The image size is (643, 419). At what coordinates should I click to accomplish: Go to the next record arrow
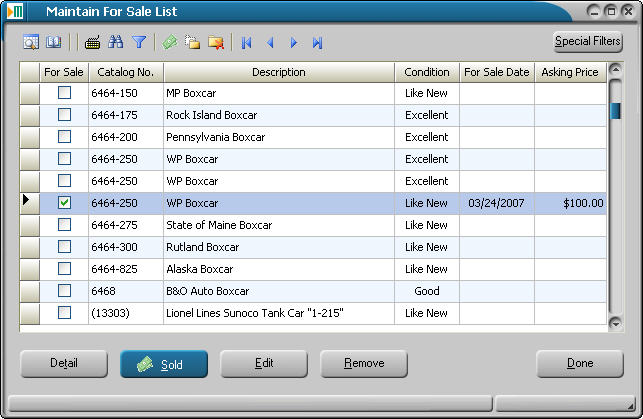click(294, 43)
